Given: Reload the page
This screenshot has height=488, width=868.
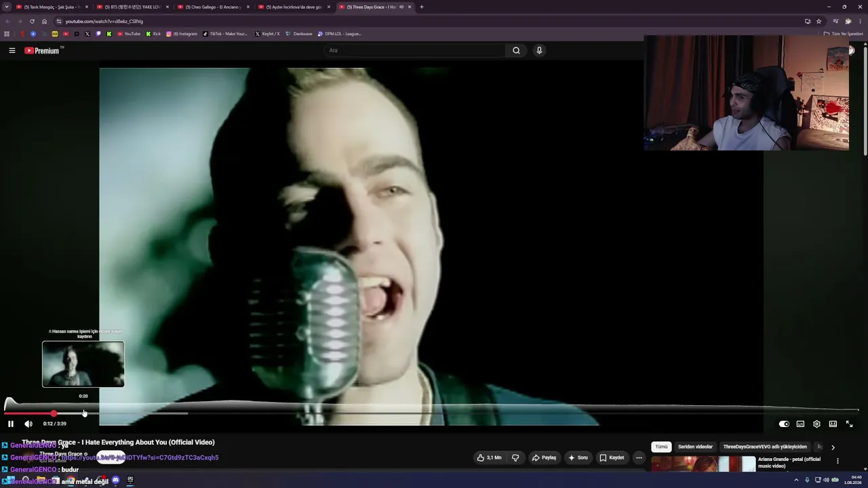Looking at the screenshot, I should click(x=32, y=21).
